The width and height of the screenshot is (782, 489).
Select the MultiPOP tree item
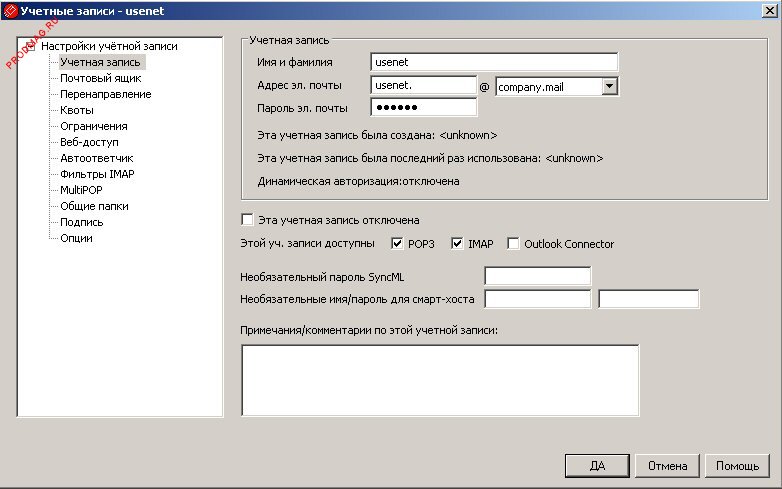(x=83, y=190)
